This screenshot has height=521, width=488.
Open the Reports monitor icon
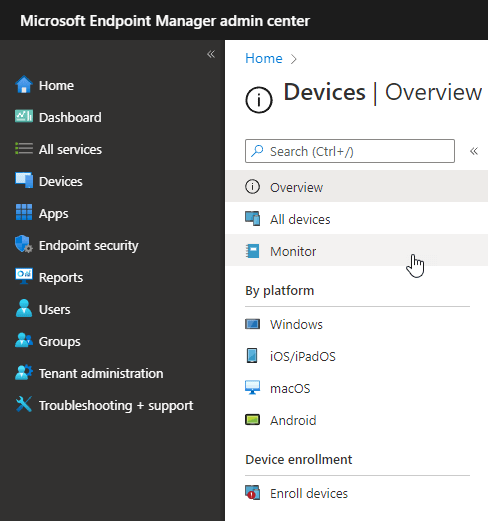24,276
